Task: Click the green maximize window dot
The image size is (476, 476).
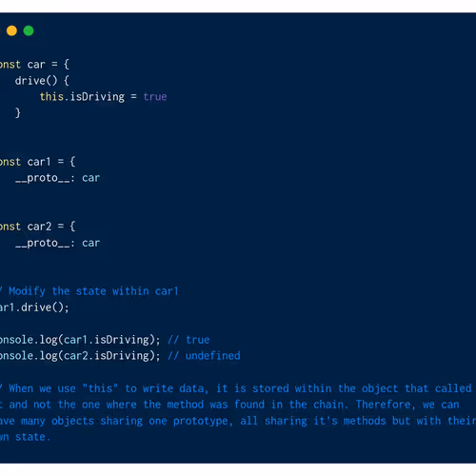Action: coord(29,30)
